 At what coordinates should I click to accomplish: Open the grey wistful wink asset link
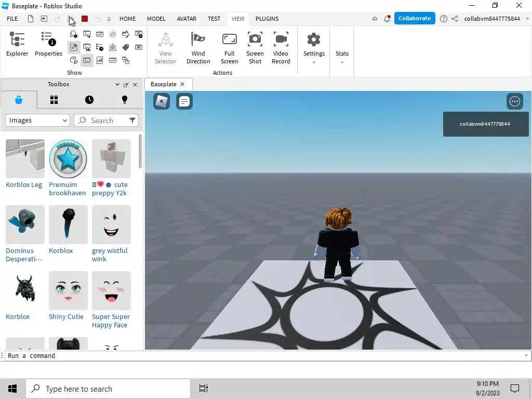[110, 255]
